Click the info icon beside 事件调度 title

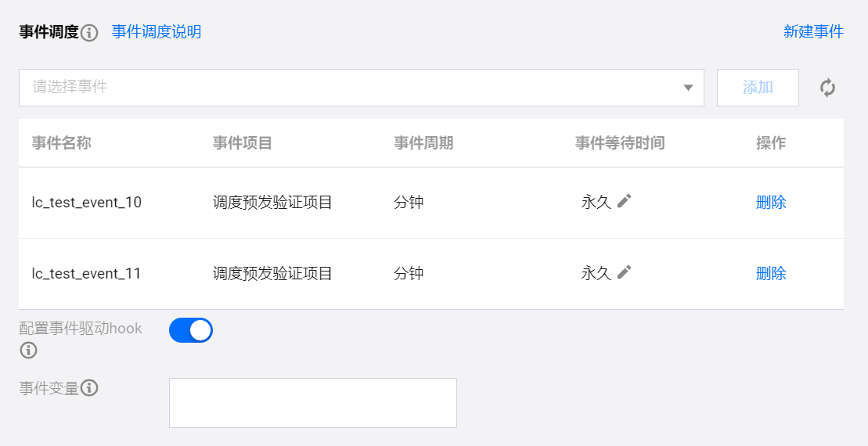click(x=90, y=33)
